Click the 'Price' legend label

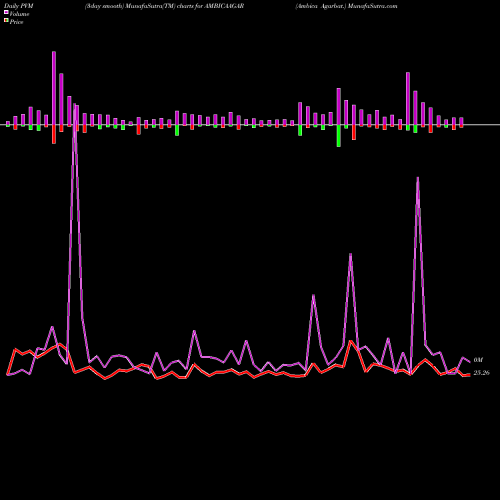(x=16, y=22)
